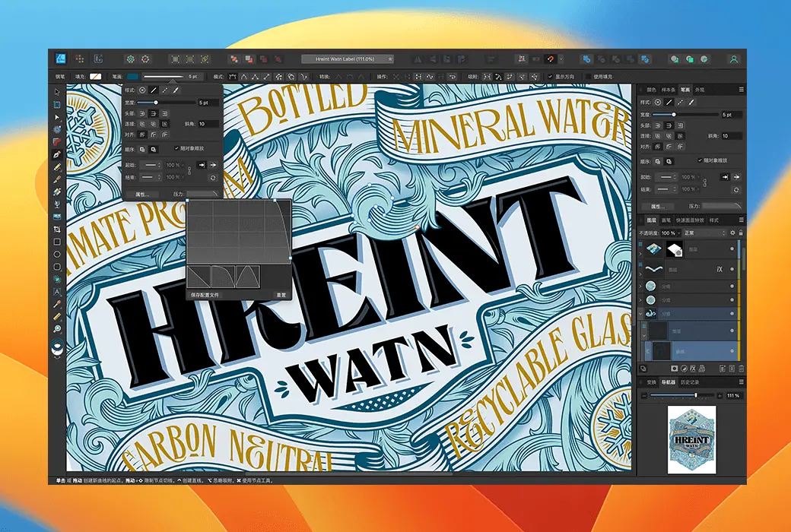Select dashed line style in right Stroke panel
791x532 pixels.
click(681, 103)
